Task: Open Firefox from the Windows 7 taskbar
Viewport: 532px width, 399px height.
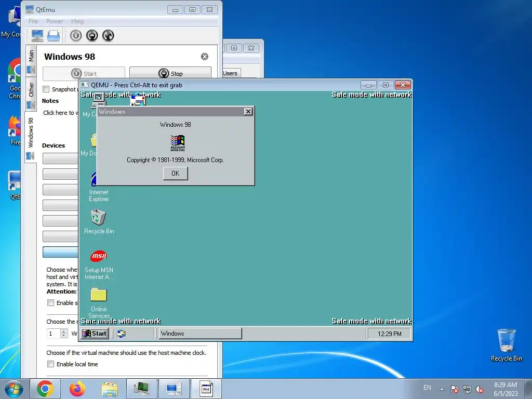Action: [x=77, y=389]
